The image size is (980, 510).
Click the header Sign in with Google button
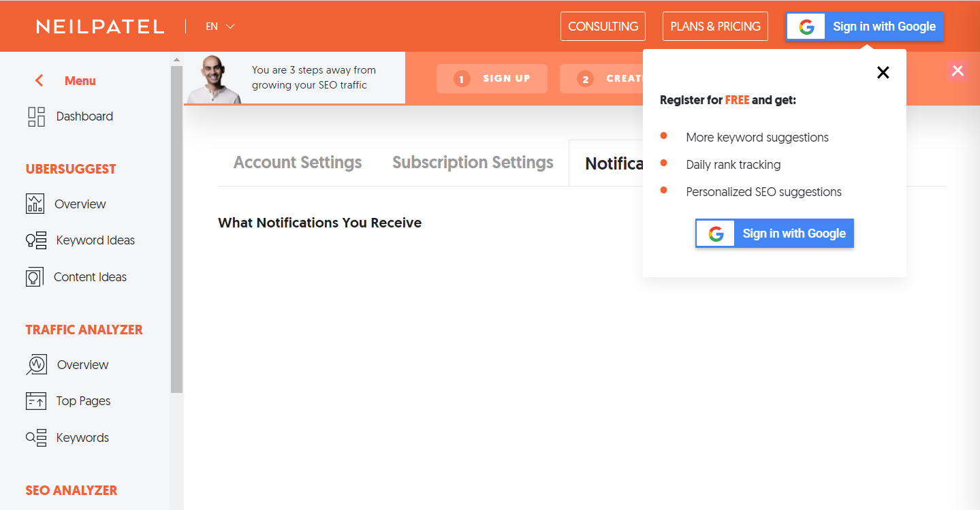point(865,27)
